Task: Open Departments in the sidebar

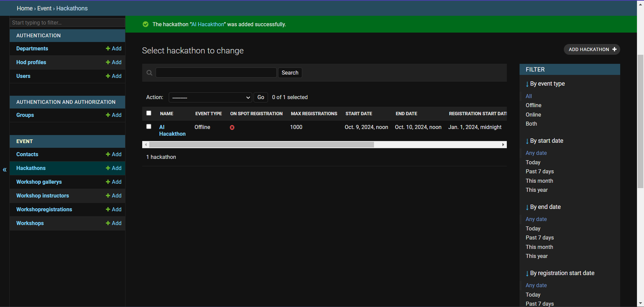Action: (32, 49)
